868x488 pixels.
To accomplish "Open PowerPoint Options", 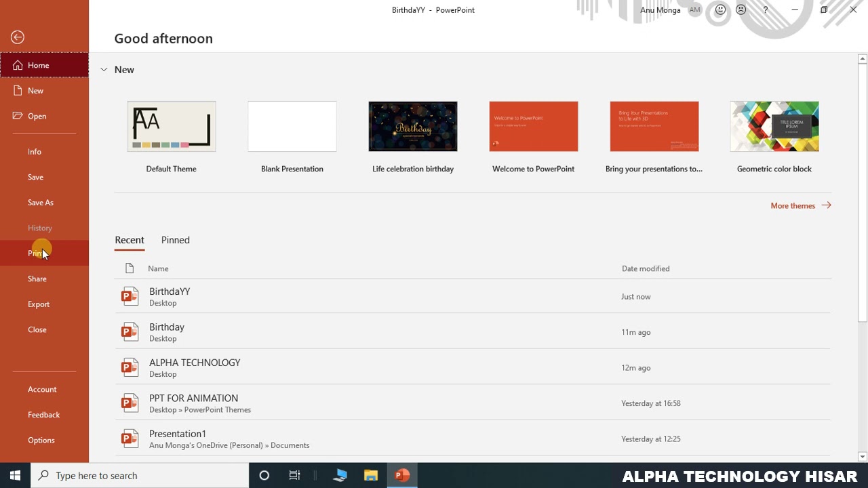I will pyautogui.click(x=44, y=440).
